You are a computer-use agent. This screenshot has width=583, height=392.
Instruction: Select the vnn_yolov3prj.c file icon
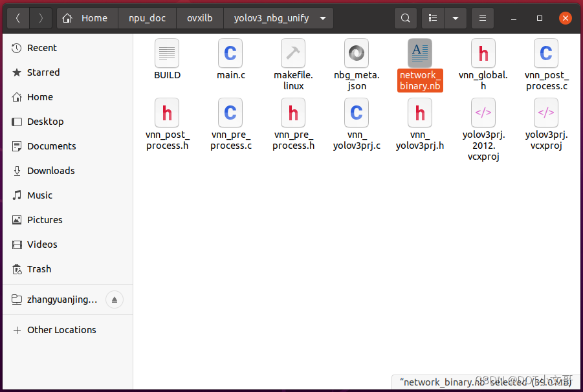[x=357, y=113]
